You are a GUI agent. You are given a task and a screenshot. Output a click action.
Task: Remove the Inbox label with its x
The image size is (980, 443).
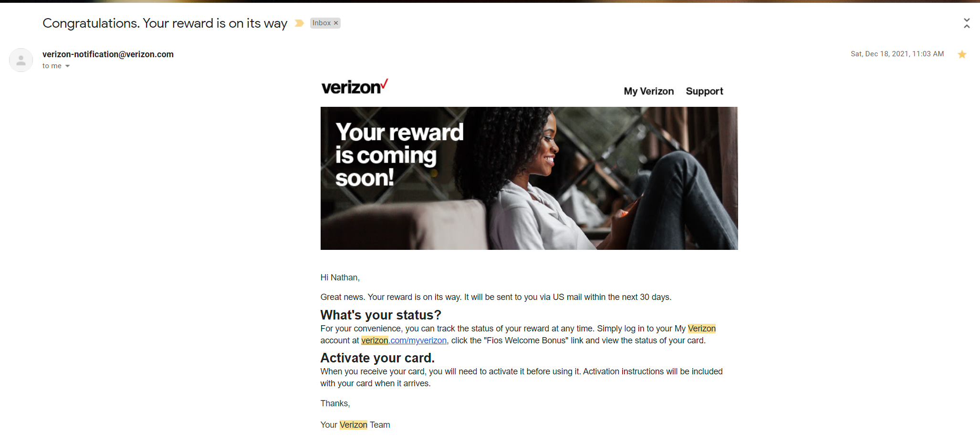pos(336,23)
